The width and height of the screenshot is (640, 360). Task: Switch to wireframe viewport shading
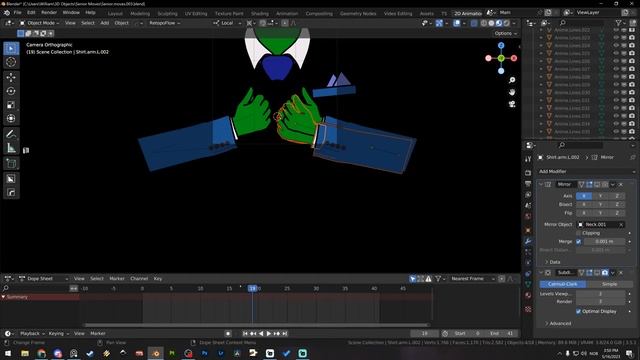tap(484, 23)
